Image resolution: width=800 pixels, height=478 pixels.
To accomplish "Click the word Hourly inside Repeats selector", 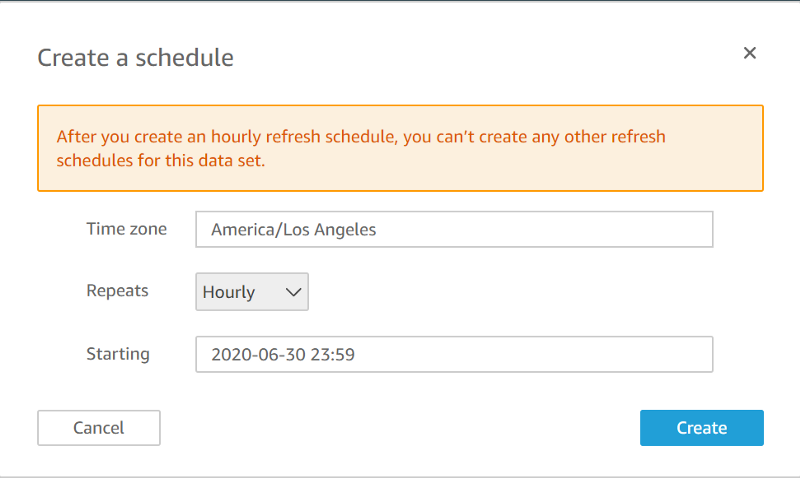I will tap(229, 292).
